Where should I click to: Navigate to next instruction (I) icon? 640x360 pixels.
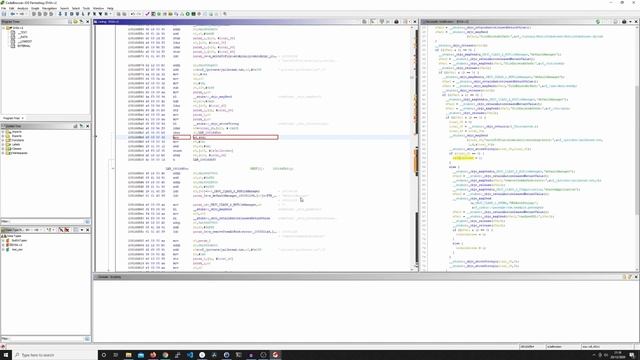[x=65, y=14]
